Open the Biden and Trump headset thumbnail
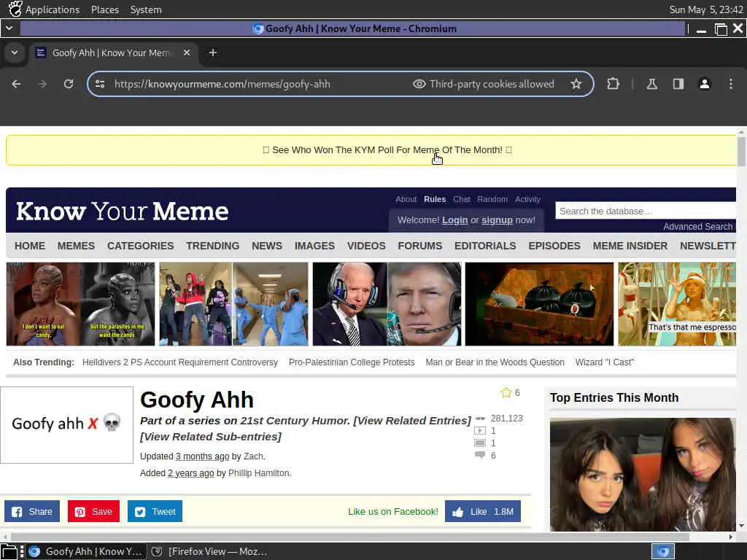 click(x=387, y=304)
